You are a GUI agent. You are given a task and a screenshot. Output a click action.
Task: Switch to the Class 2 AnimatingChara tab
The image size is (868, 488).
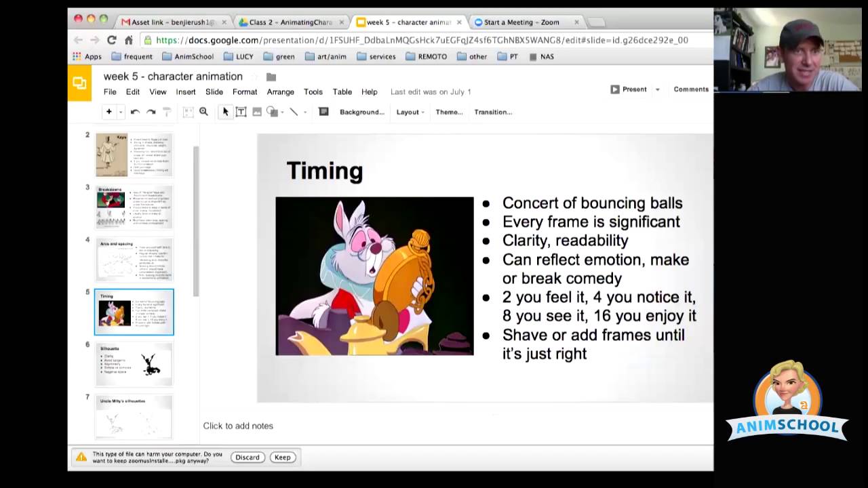[292, 22]
